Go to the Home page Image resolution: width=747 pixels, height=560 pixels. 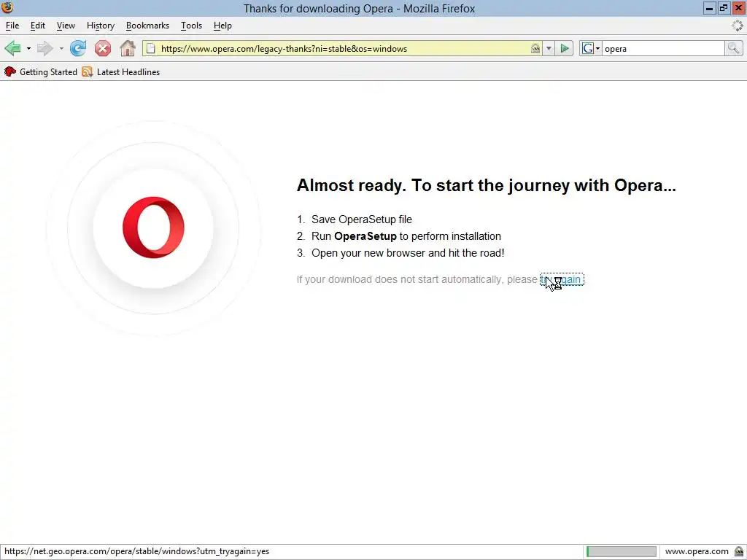pos(127,48)
